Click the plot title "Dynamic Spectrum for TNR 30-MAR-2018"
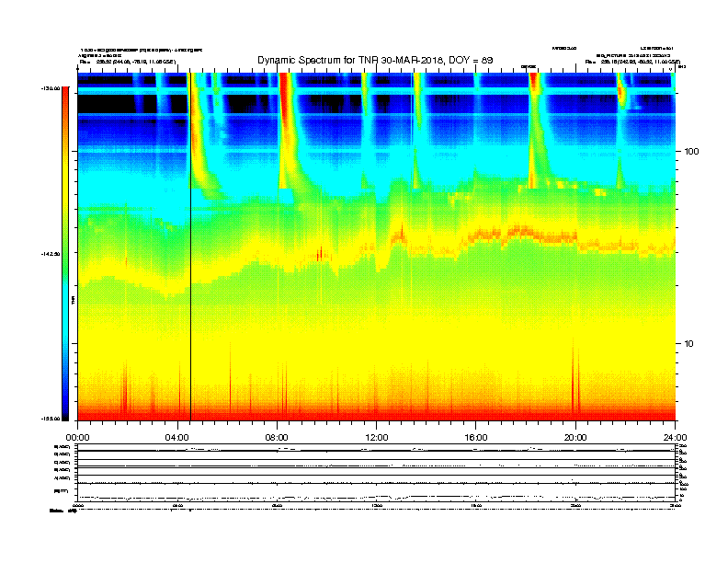The height and width of the screenshot is (563, 728). click(x=350, y=61)
